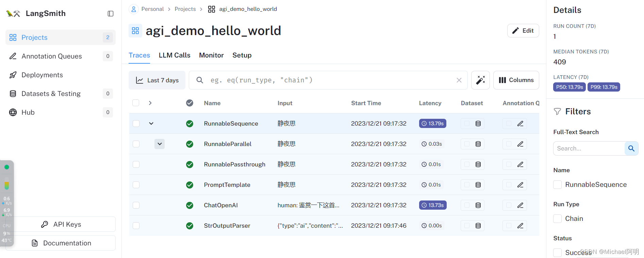Collapse the sidebar using panel toggle icon

tap(111, 14)
